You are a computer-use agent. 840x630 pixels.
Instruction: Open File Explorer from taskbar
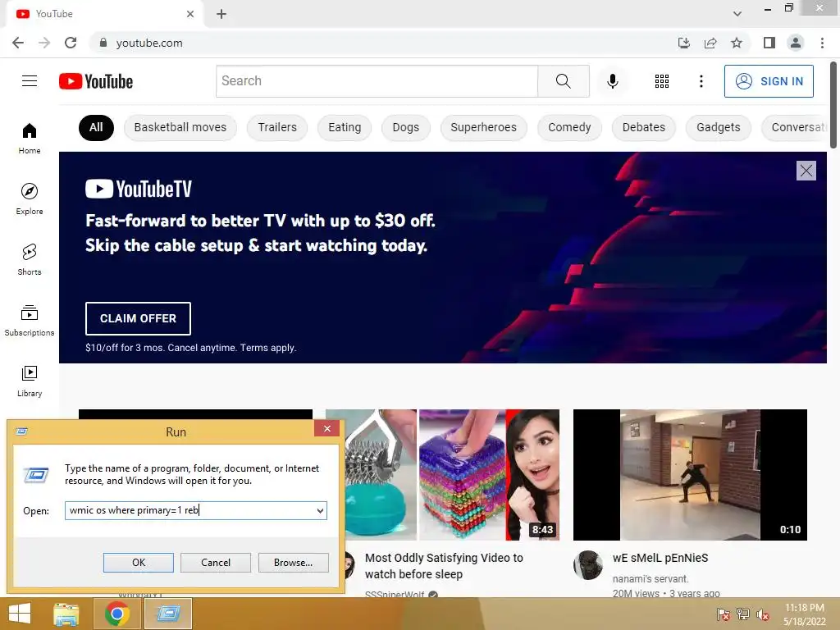pyautogui.click(x=66, y=614)
